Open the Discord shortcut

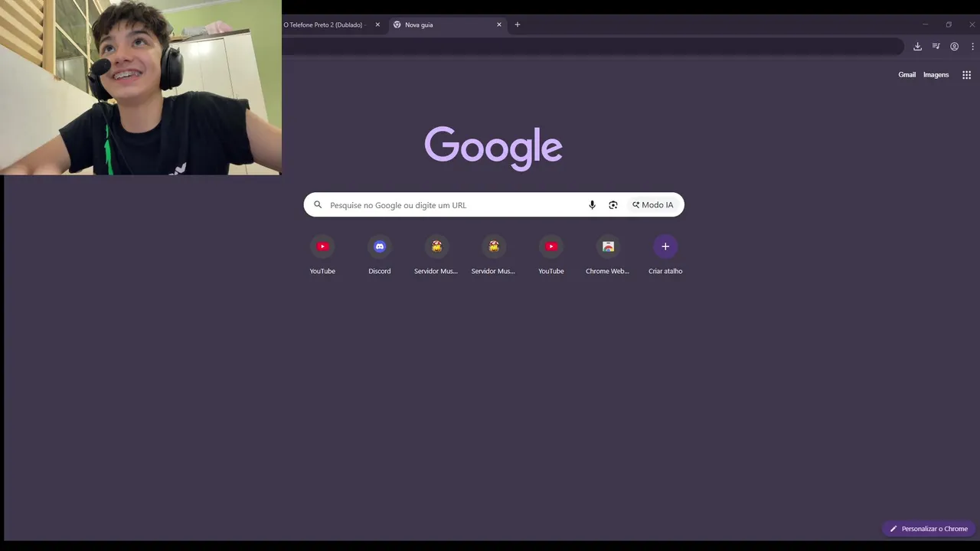click(x=379, y=254)
